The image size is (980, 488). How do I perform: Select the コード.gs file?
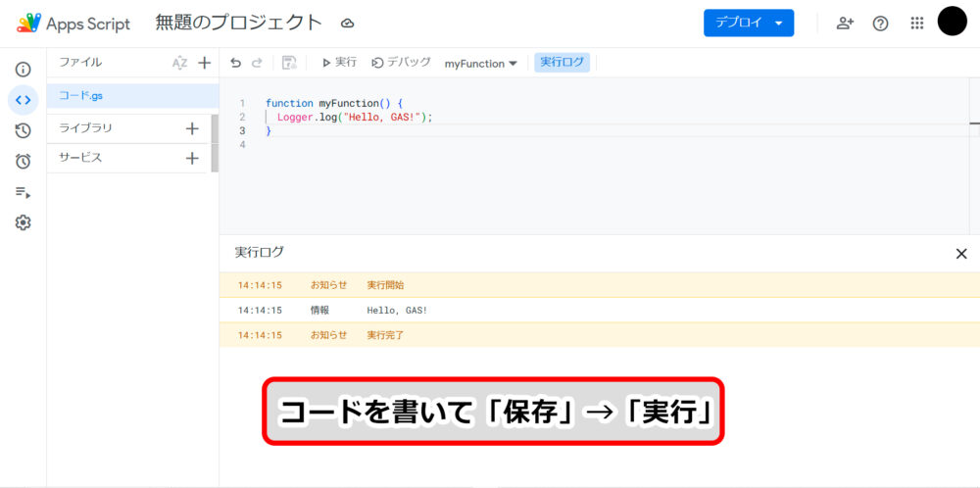[132, 96]
